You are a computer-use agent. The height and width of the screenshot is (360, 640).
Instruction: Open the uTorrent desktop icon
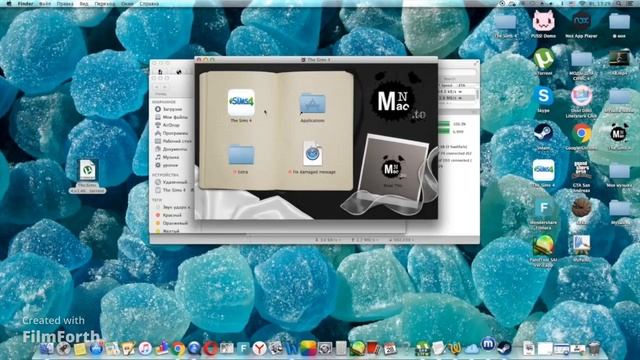[x=543, y=59]
